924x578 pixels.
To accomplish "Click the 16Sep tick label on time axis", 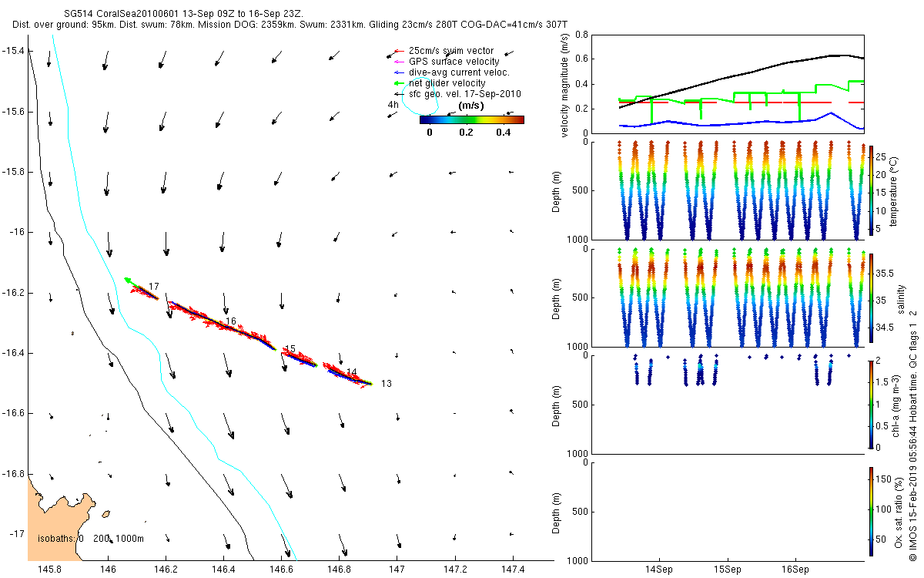I will coord(795,570).
